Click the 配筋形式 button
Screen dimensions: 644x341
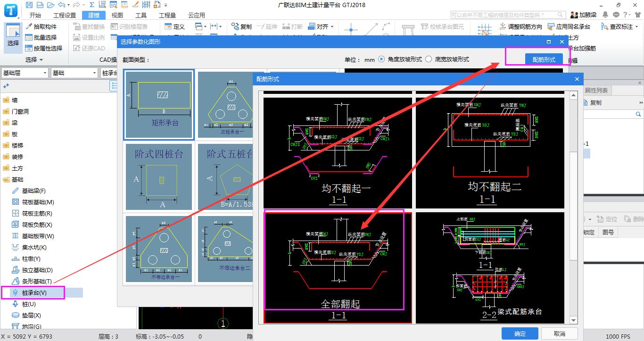[544, 59]
